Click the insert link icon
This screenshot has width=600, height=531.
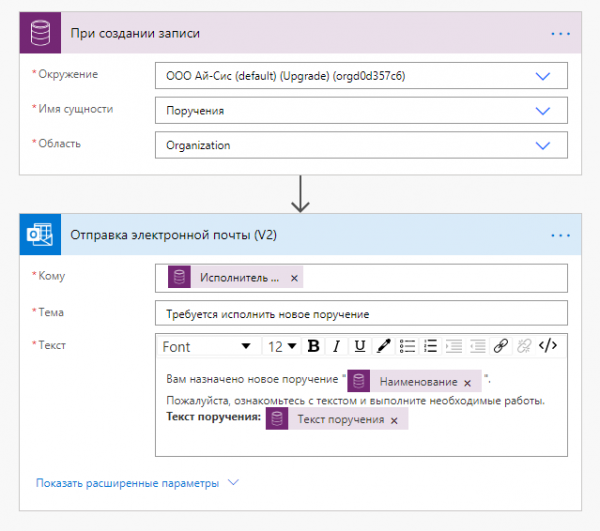click(x=500, y=346)
